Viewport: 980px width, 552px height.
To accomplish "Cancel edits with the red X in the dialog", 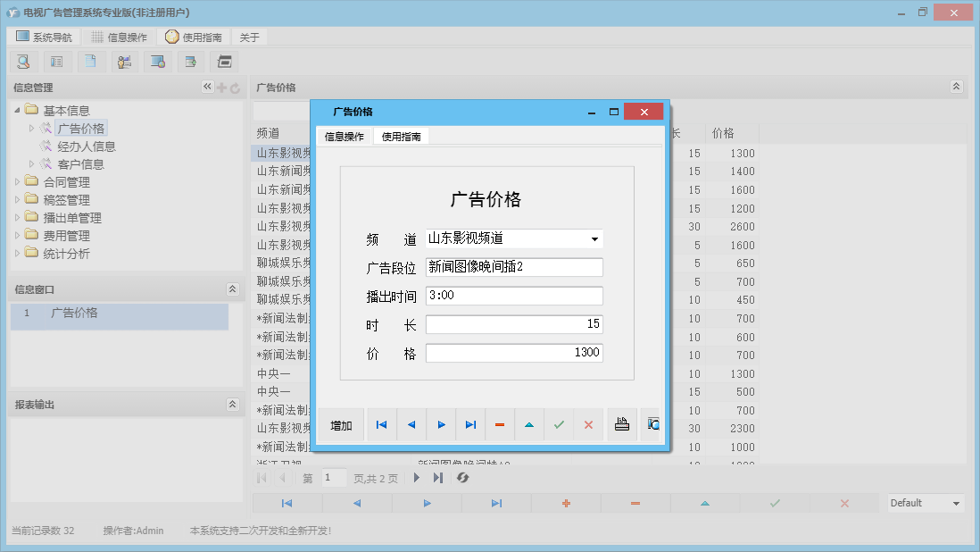I will click(x=589, y=424).
